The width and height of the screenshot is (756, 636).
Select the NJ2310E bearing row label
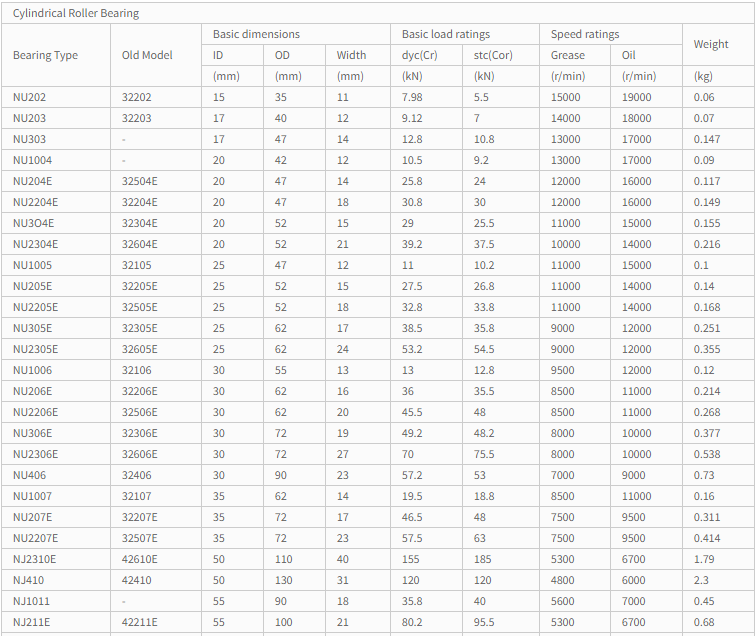[x=35, y=559]
